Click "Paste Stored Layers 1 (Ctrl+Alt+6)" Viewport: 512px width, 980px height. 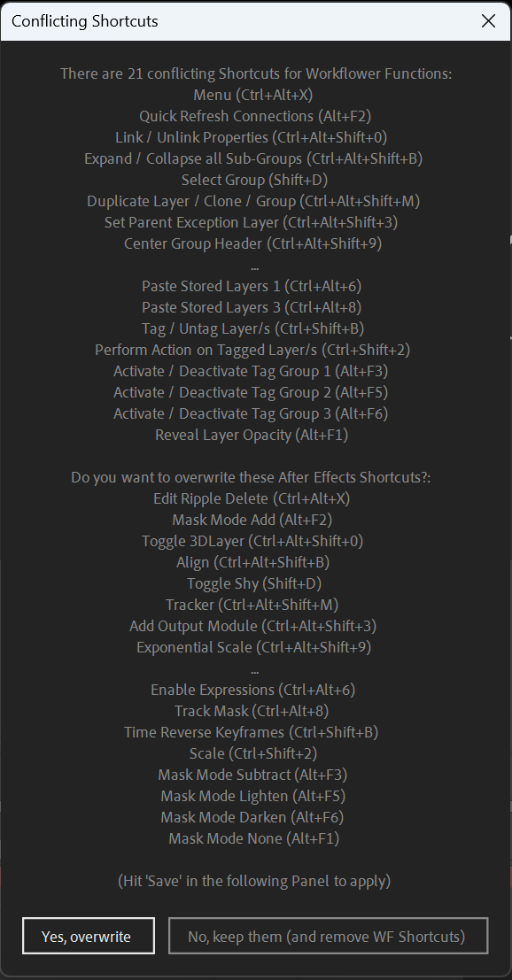(252, 286)
